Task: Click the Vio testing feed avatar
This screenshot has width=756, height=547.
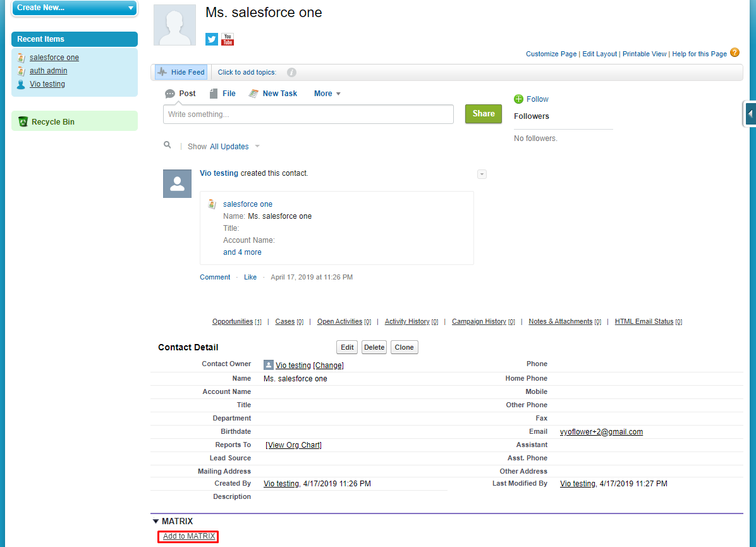Action: coord(178,184)
